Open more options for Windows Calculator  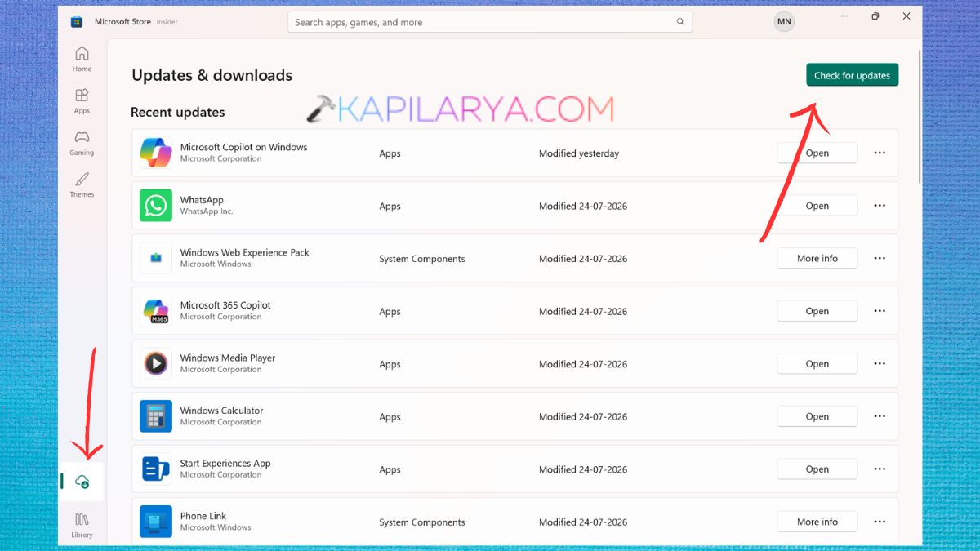tap(880, 416)
